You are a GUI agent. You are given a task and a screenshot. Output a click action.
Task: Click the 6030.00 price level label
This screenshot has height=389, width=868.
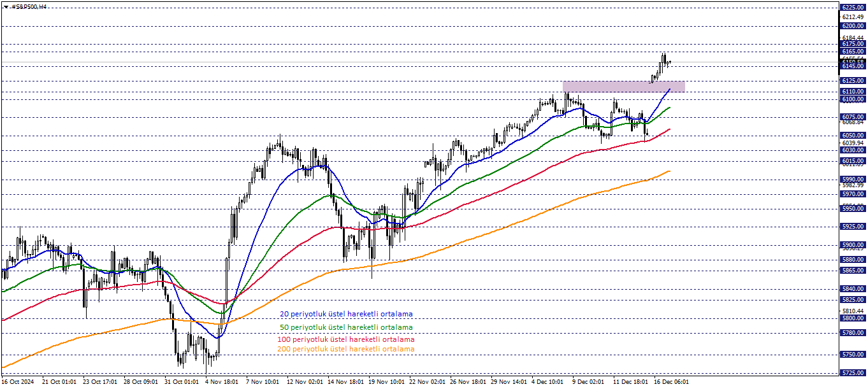[x=853, y=150]
